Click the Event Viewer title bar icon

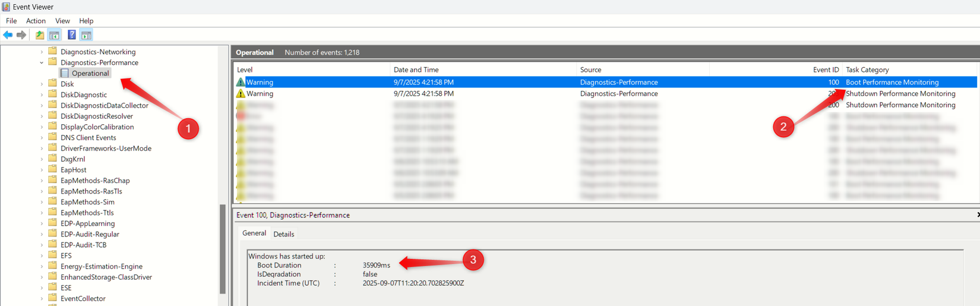coord(6,7)
